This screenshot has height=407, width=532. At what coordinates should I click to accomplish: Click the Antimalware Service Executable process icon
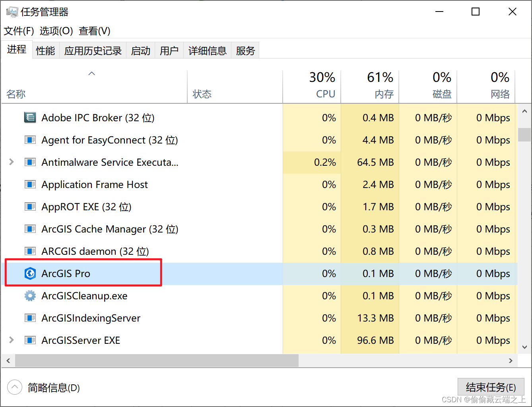(x=30, y=162)
